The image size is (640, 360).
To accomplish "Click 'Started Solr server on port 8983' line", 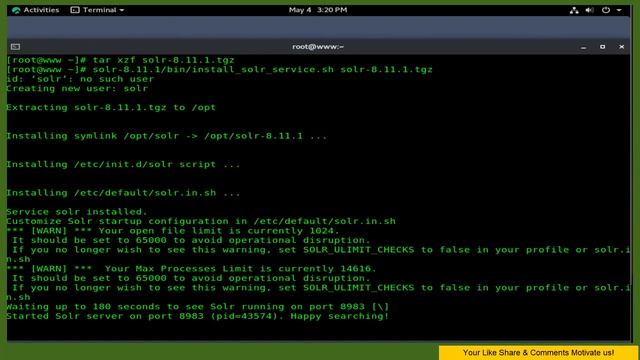I will (198, 316).
